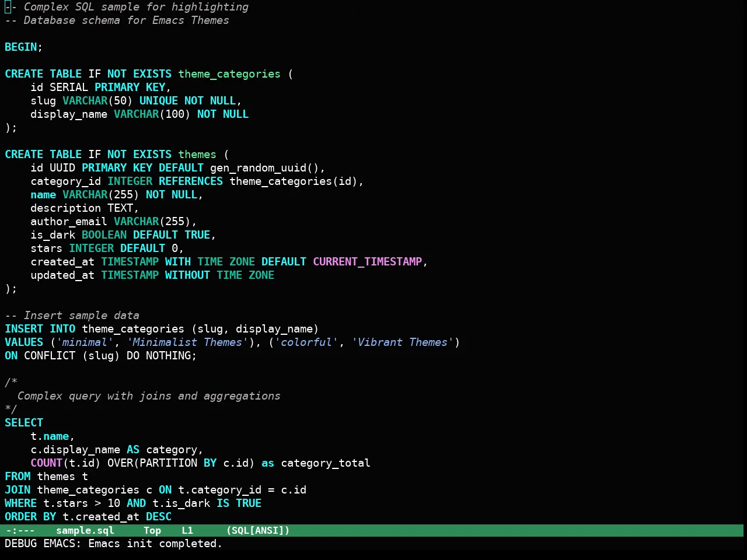The image size is (747, 560).
Task: Click the Top position indicator in mode line
Action: click(x=152, y=530)
